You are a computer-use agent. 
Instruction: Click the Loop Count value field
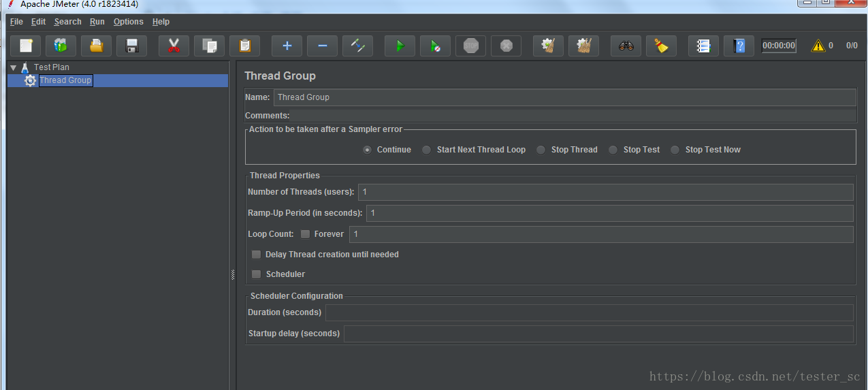[x=601, y=234]
